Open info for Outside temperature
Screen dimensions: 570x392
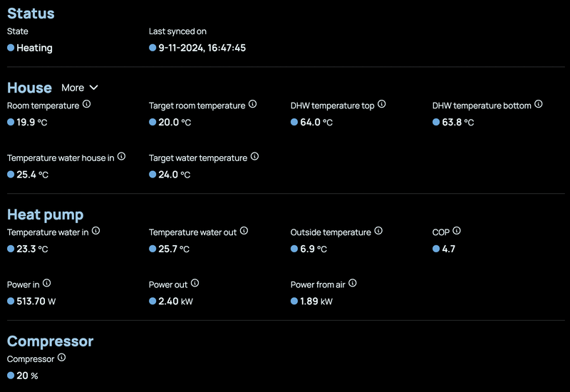point(378,231)
